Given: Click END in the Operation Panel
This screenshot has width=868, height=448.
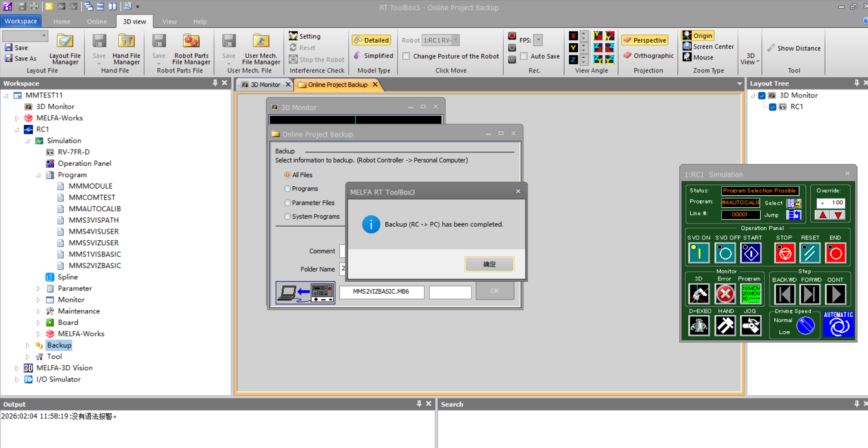Looking at the screenshot, I should coord(835,253).
